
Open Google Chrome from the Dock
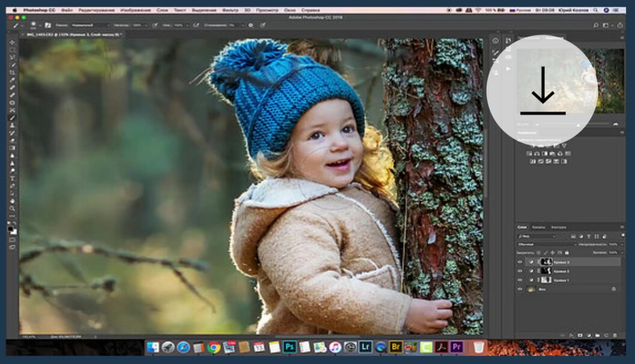click(214, 347)
